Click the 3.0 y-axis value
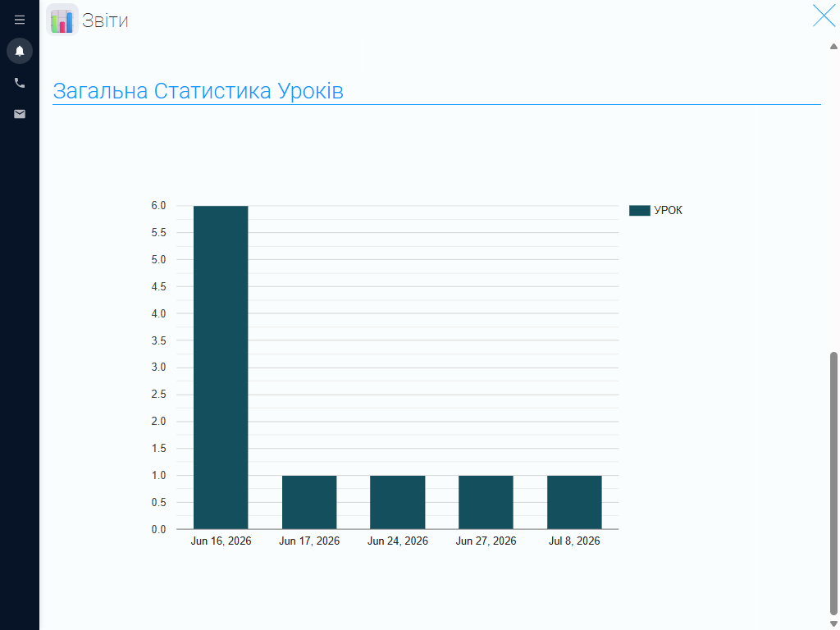This screenshot has width=840, height=630. pos(158,367)
